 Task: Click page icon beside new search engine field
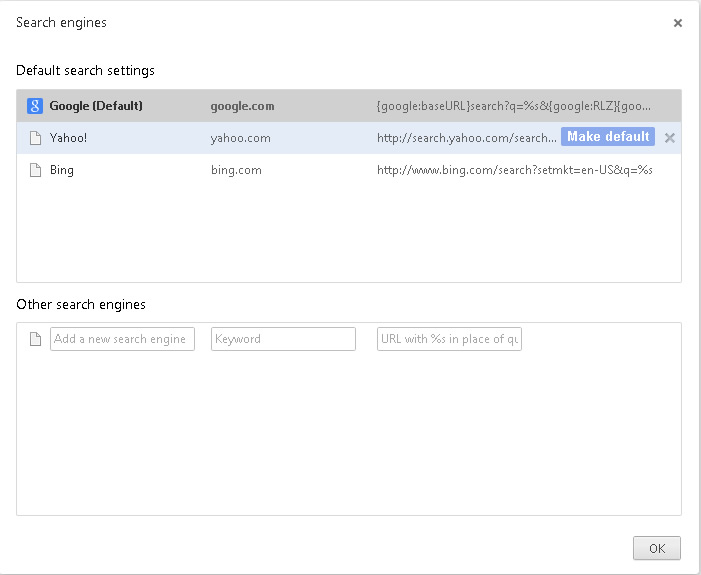[35, 339]
